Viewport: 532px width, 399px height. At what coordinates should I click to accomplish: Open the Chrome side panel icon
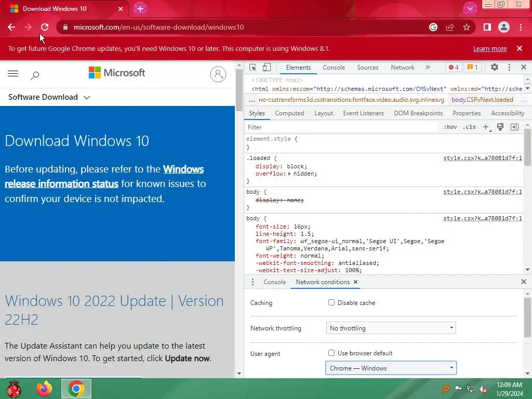point(487,27)
